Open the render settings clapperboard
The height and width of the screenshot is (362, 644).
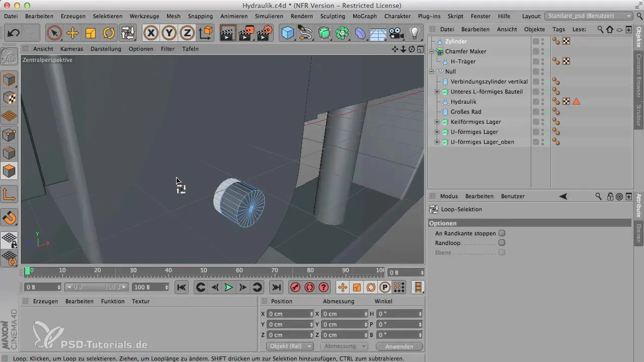(x=265, y=34)
